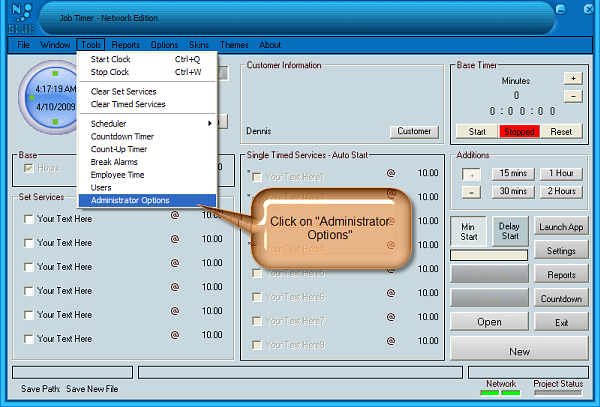This screenshot has height=407, width=600.
Task: Check Your Text Here8 timed service
Action: [257, 345]
